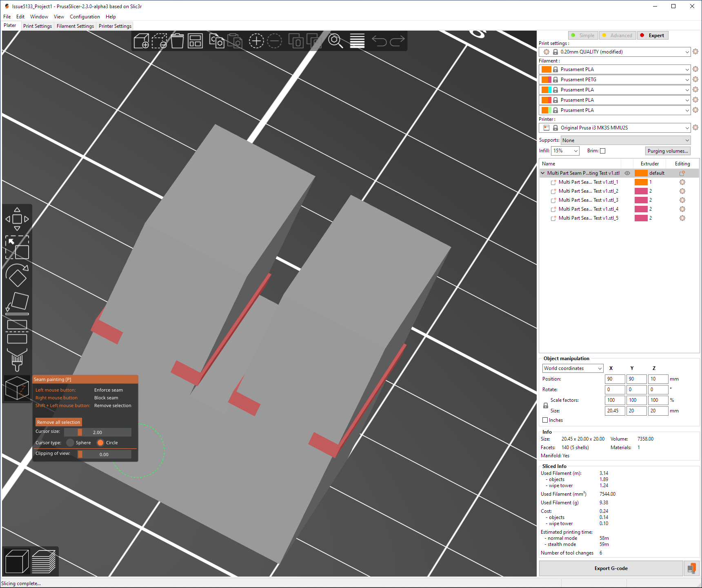Enable the Inches checkbox in Object manipulation
702x588 pixels.
(x=545, y=420)
